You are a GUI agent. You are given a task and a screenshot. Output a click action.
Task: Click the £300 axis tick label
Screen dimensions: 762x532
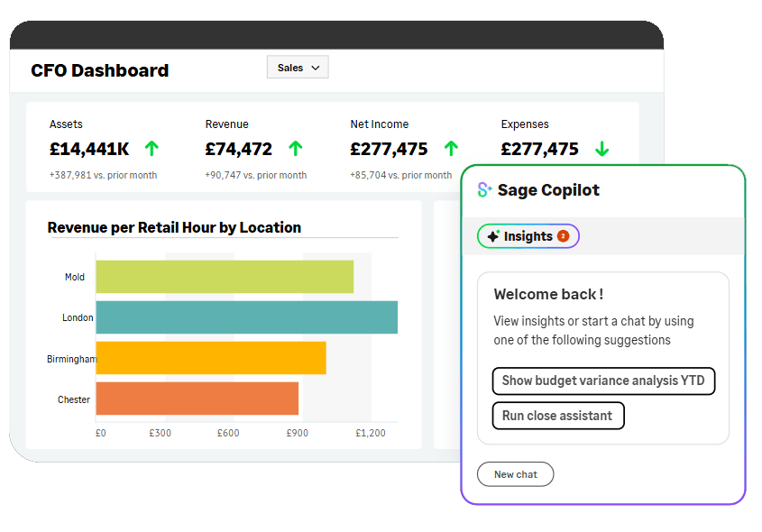point(160,433)
